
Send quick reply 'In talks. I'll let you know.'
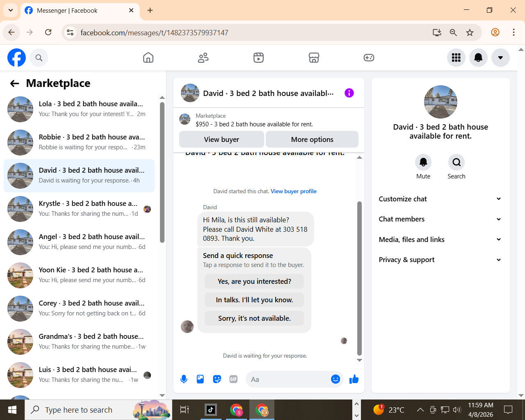254,300
